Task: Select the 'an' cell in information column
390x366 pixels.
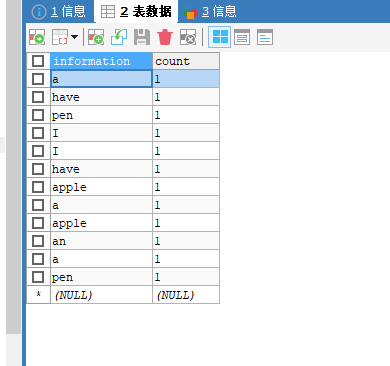Action: [x=101, y=241]
